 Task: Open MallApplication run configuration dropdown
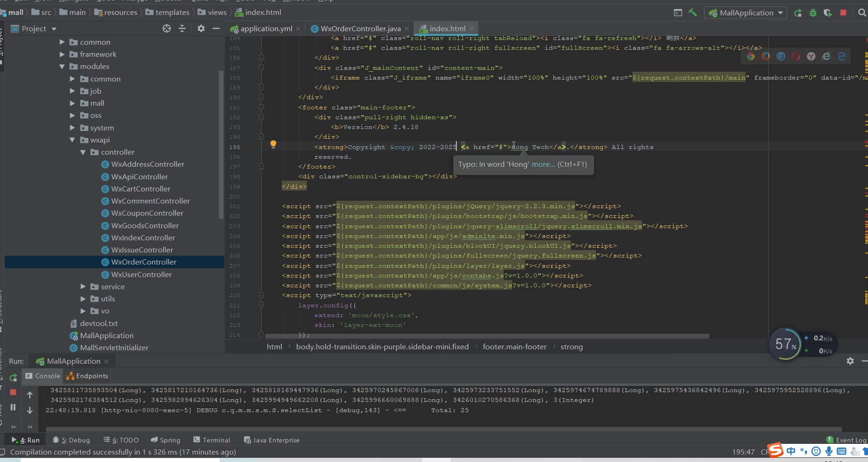pyautogui.click(x=746, y=13)
